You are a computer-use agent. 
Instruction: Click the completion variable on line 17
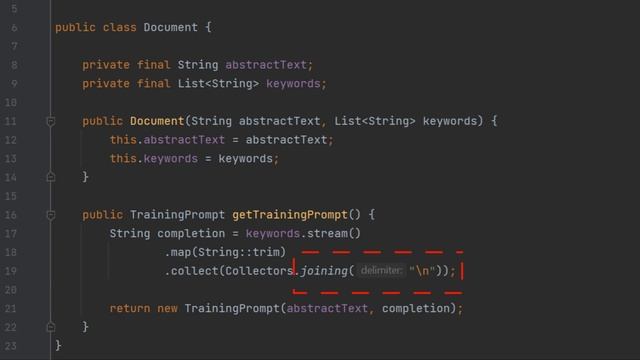[191, 233]
